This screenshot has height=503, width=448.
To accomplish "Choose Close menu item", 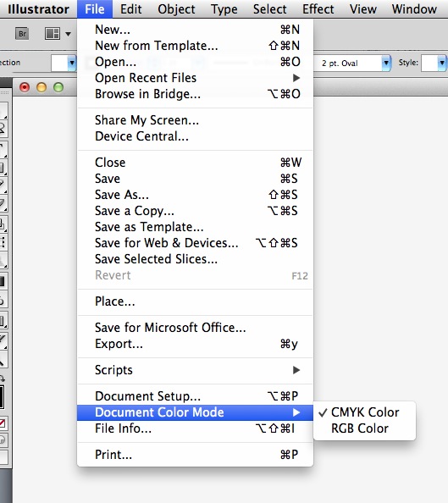I will 195,163.
